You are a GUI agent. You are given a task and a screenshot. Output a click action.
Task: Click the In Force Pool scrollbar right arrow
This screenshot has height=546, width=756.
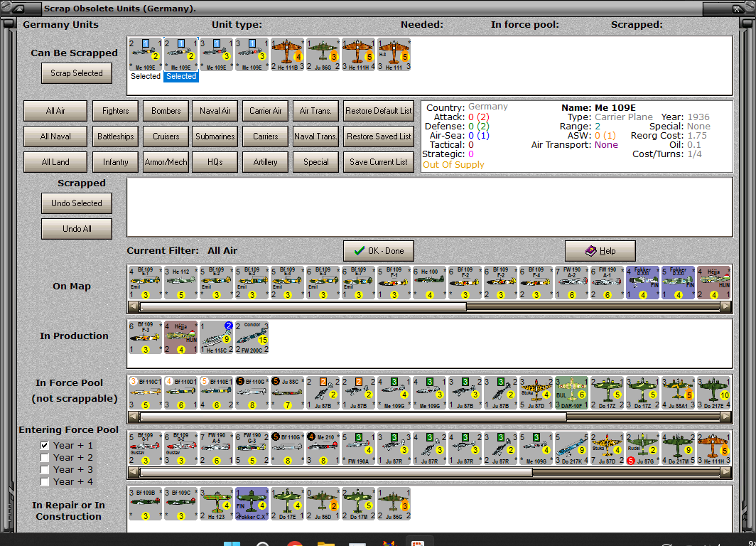[x=725, y=417]
